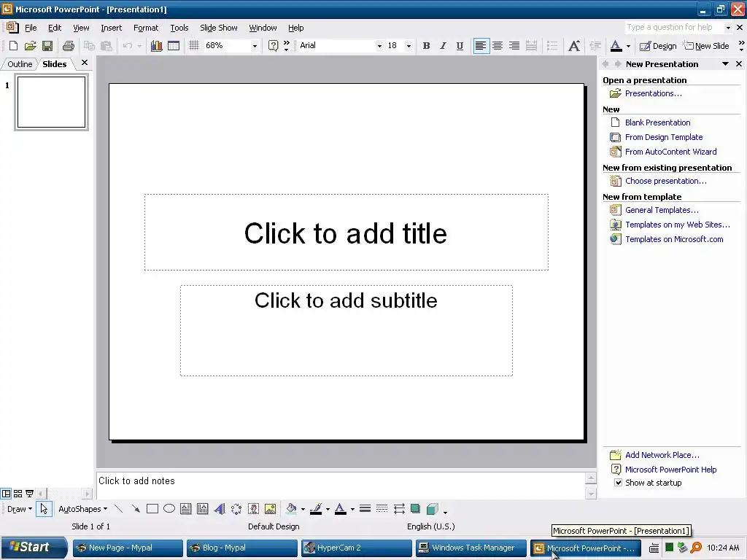The image size is (747, 560).
Task: Toggle Align Right alignment
Action: coord(514,46)
